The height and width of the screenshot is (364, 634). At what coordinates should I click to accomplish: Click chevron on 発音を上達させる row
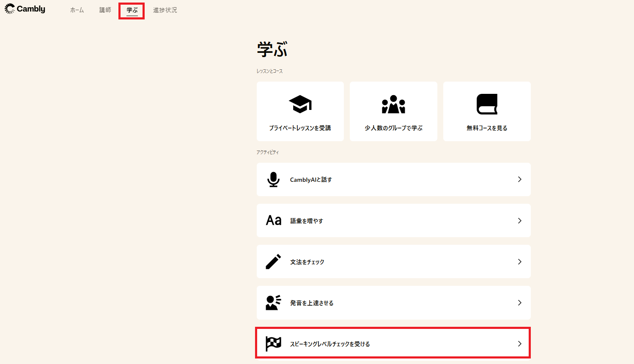[x=520, y=303]
